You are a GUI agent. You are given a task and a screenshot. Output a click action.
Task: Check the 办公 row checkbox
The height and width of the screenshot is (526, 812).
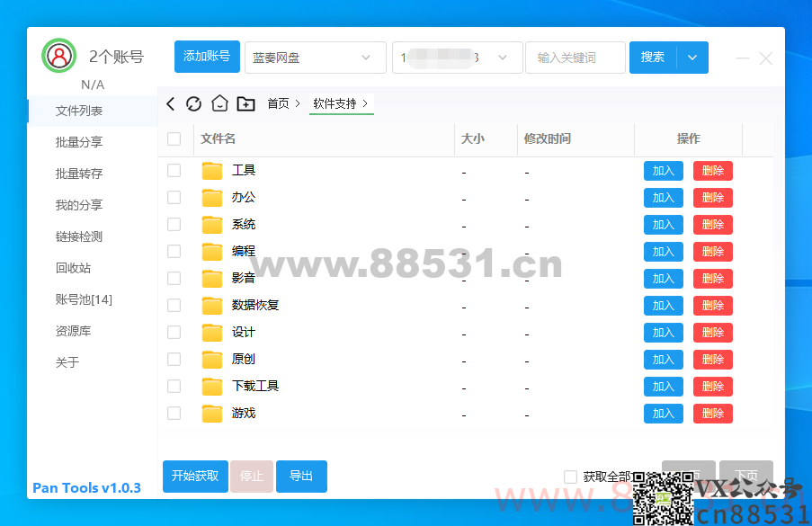174,197
